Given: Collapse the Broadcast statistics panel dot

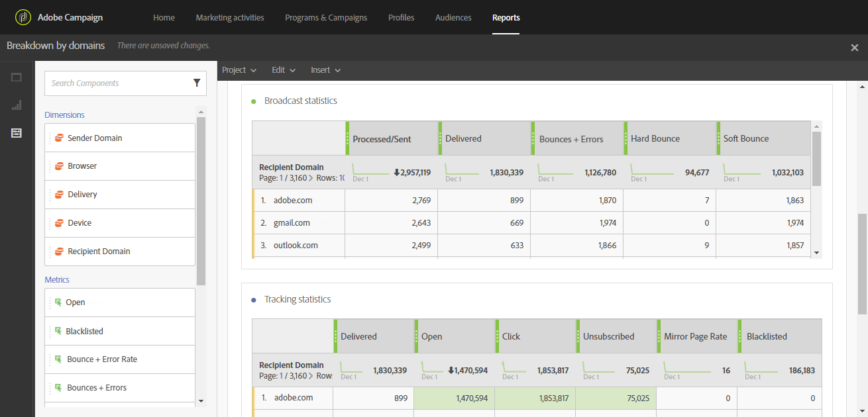Looking at the screenshot, I should [254, 101].
